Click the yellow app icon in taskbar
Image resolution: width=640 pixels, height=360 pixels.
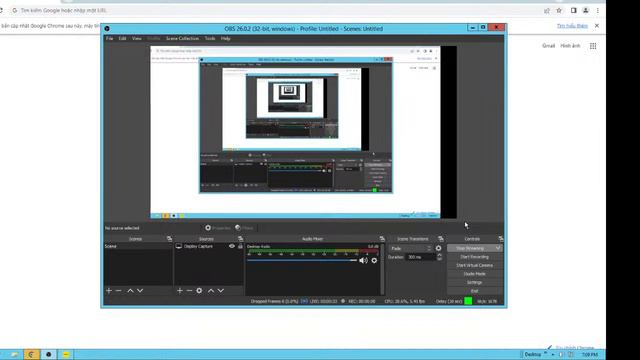[66, 354]
